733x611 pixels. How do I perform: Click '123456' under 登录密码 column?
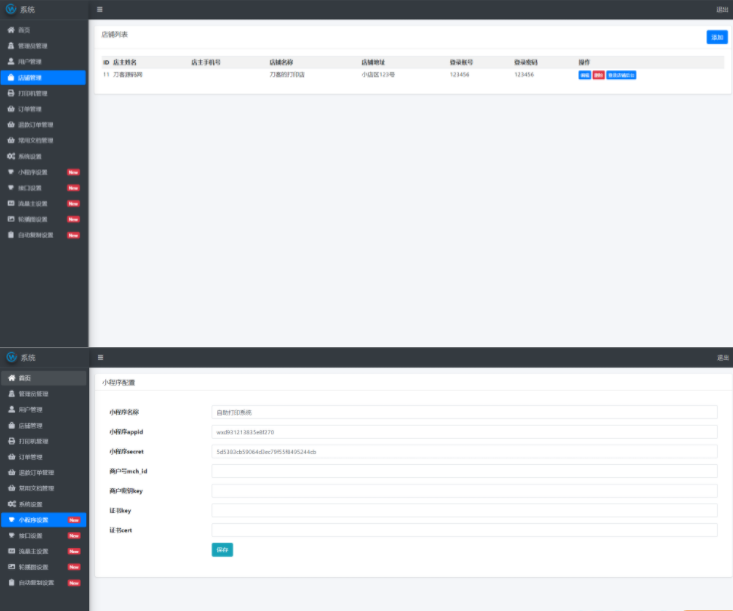[524, 74]
